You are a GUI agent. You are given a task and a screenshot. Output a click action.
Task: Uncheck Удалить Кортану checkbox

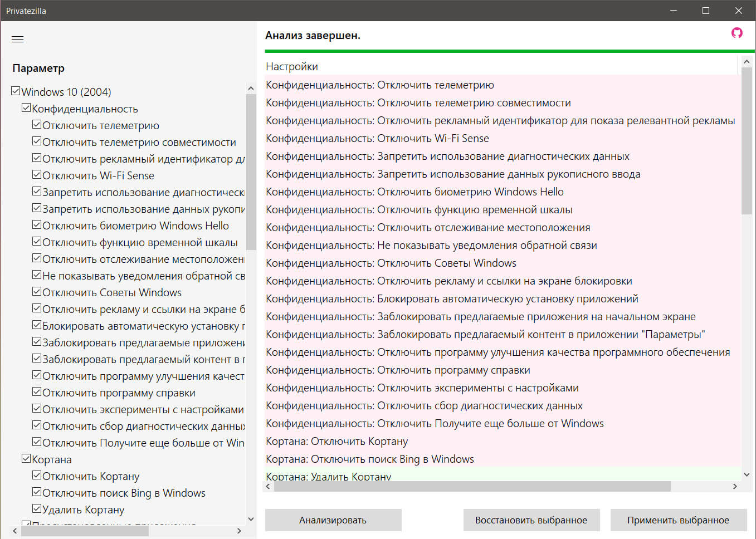[x=37, y=509]
